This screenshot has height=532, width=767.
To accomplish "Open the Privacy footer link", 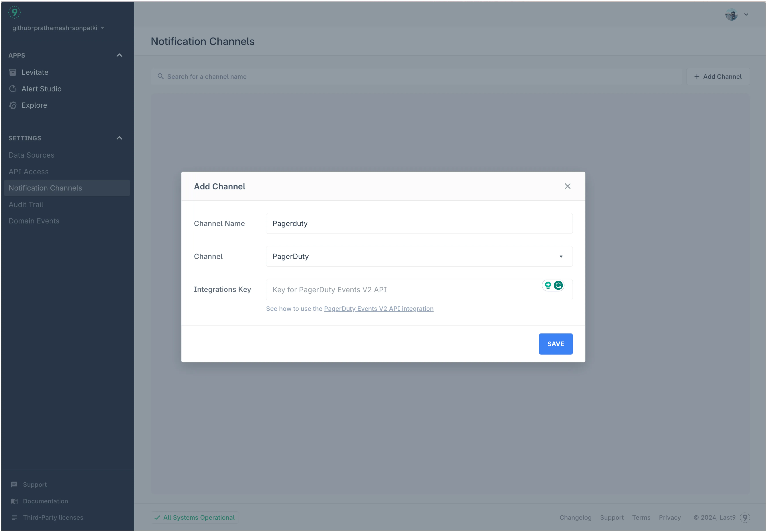I will pos(670,517).
